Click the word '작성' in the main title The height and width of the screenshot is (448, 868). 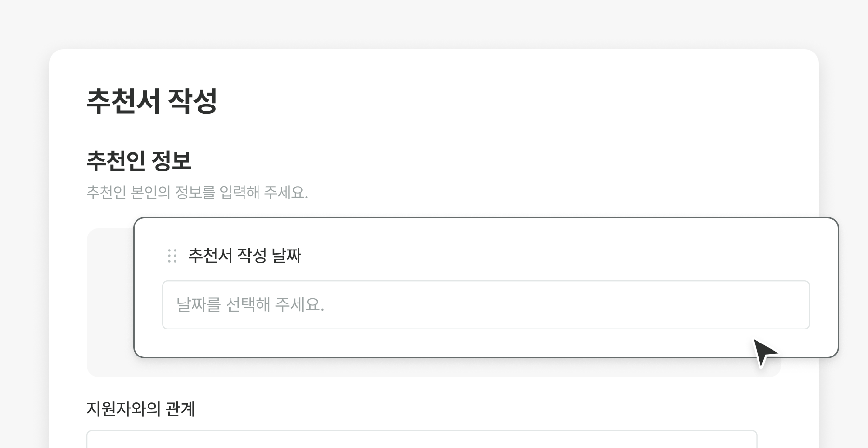192,101
